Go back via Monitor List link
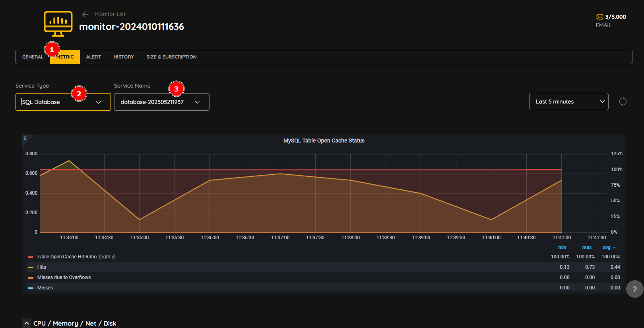644x328 pixels. point(110,14)
